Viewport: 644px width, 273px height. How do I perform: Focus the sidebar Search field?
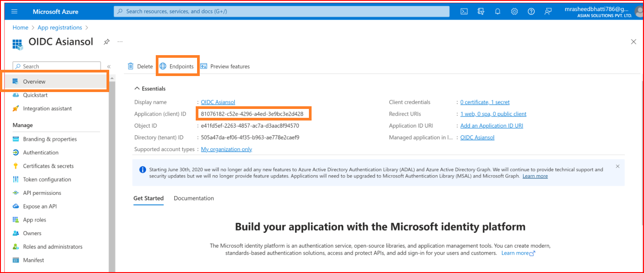point(57,67)
